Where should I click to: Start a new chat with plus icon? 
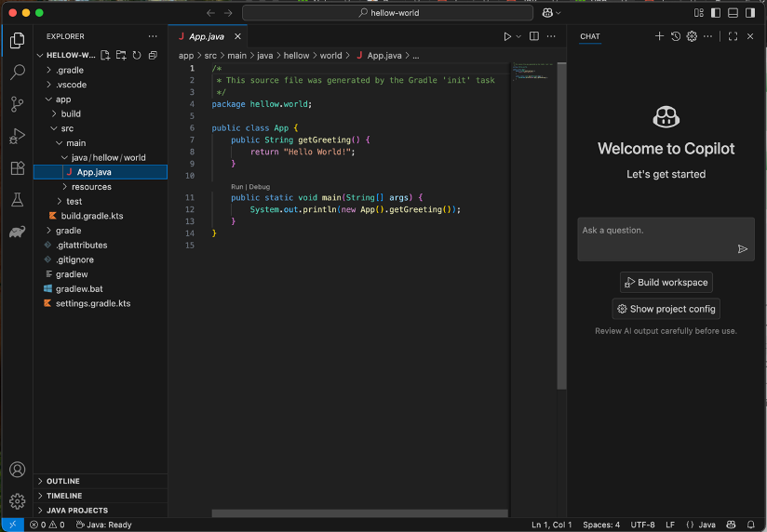(x=660, y=36)
